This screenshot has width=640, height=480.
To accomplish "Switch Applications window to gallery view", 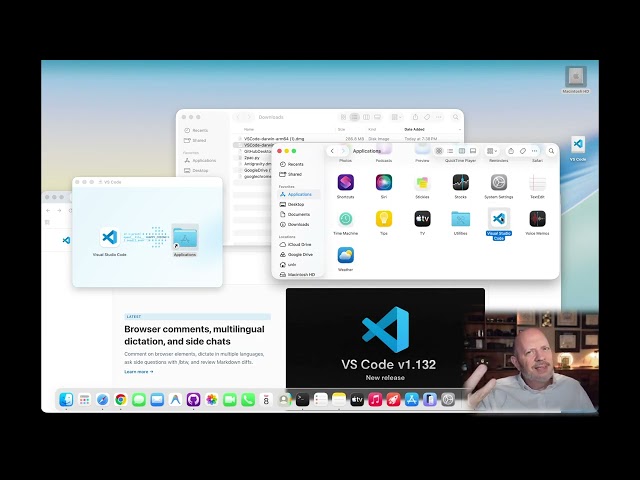I will click(x=473, y=151).
